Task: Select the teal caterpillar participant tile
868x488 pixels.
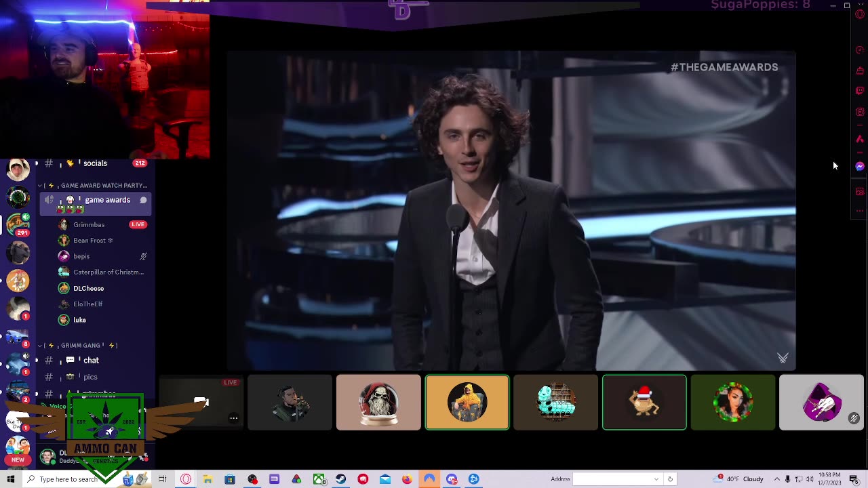Action: click(555, 403)
